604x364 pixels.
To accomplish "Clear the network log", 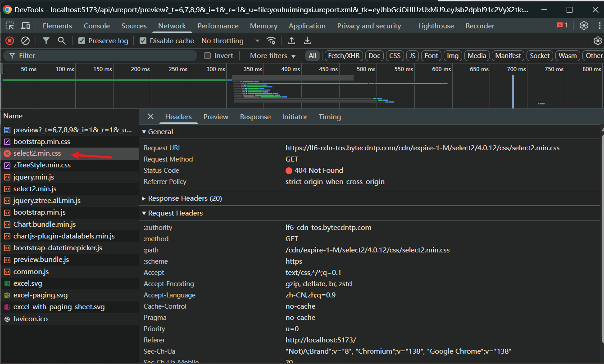I will tap(26, 40).
